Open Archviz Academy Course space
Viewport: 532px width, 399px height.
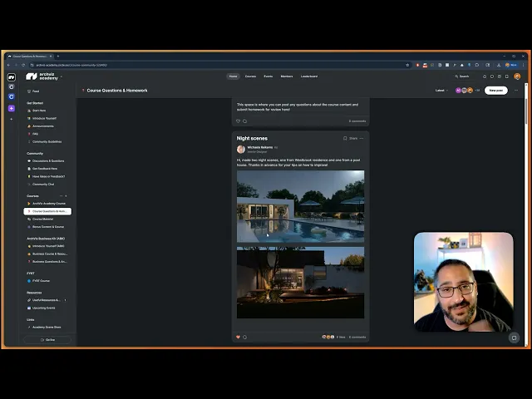tap(48, 204)
